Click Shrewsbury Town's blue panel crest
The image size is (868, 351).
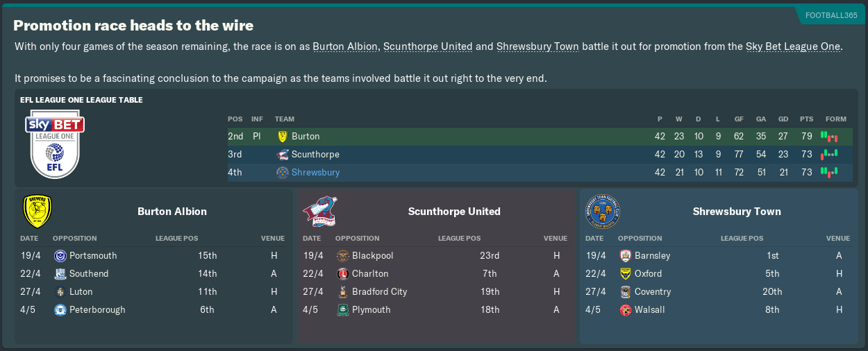(602, 211)
